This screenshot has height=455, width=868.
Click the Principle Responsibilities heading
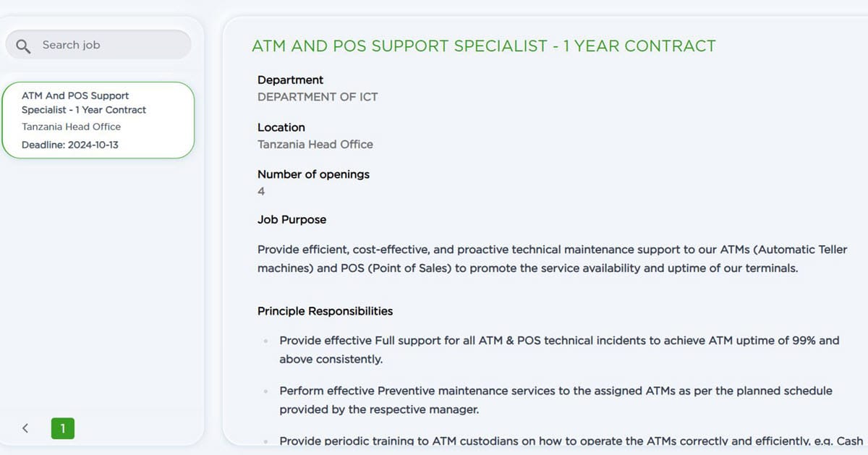tap(325, 311)
